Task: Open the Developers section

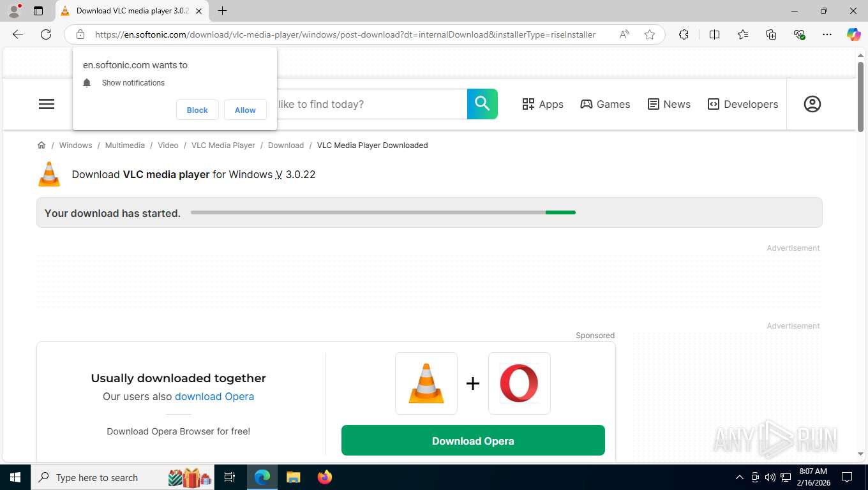Action: (743, 104)
